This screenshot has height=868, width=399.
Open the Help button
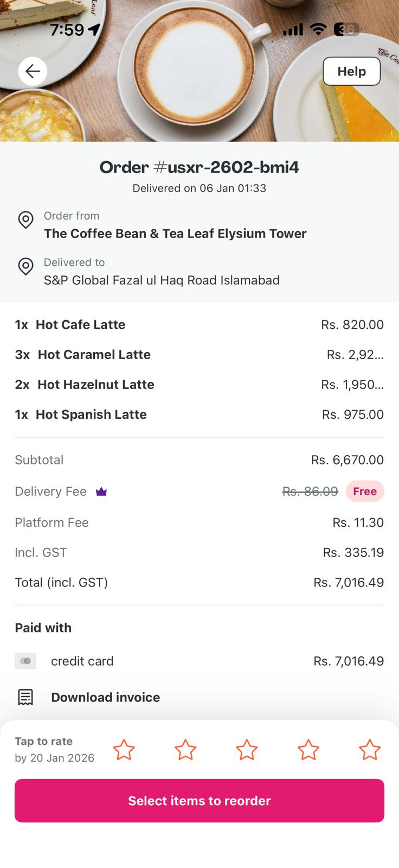(x=351, y=71)
